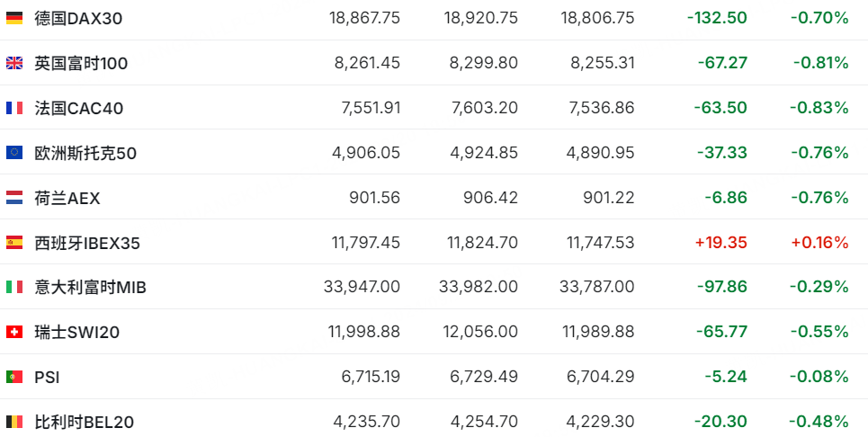Click the Belgian flag icon
Screen dimensions: 868x437
[14, 422]
